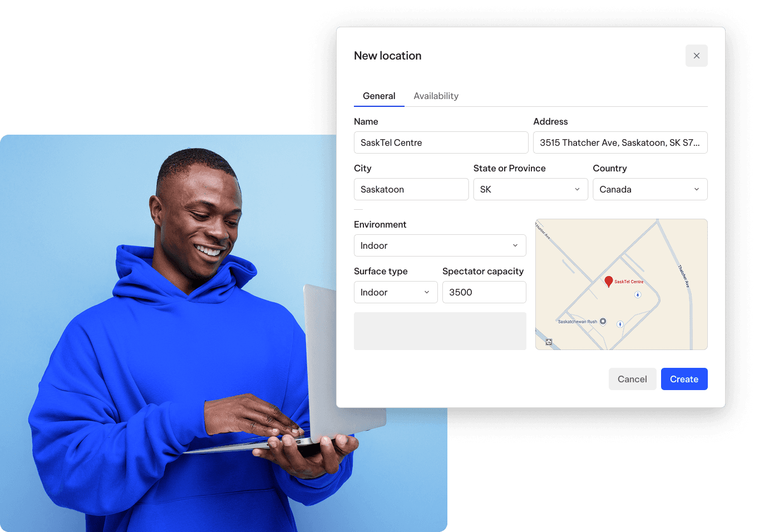Click the red SaskTel Centre map pin
Screen dimensions: 759x532
pos(609,282)
